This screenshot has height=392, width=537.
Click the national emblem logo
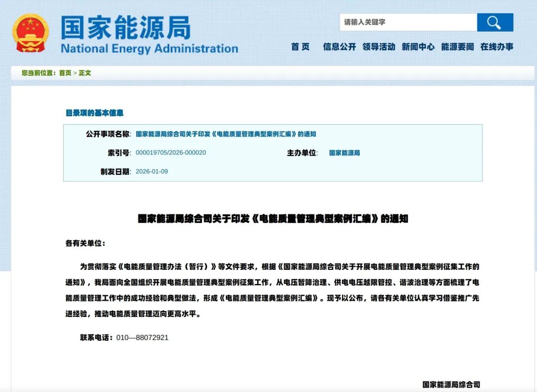(30, 33)
